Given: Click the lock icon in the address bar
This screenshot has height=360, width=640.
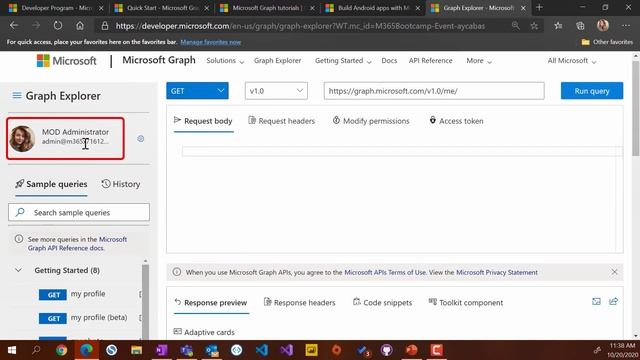Looking at the screenshot, I should coord(105,26).
